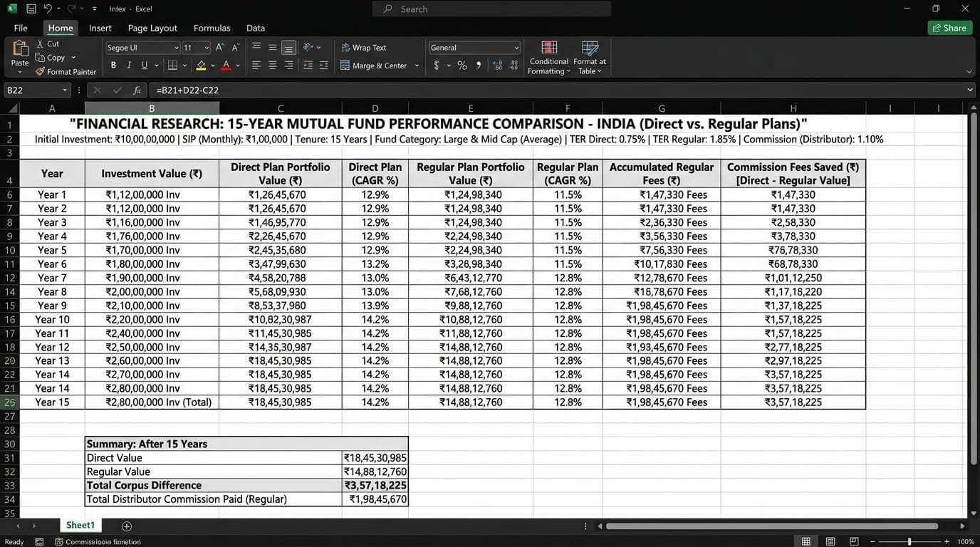Viewport: 980px width, 547px height.
Task: Expand the Name Box dropdown arrow
Action: click(65, 90)
